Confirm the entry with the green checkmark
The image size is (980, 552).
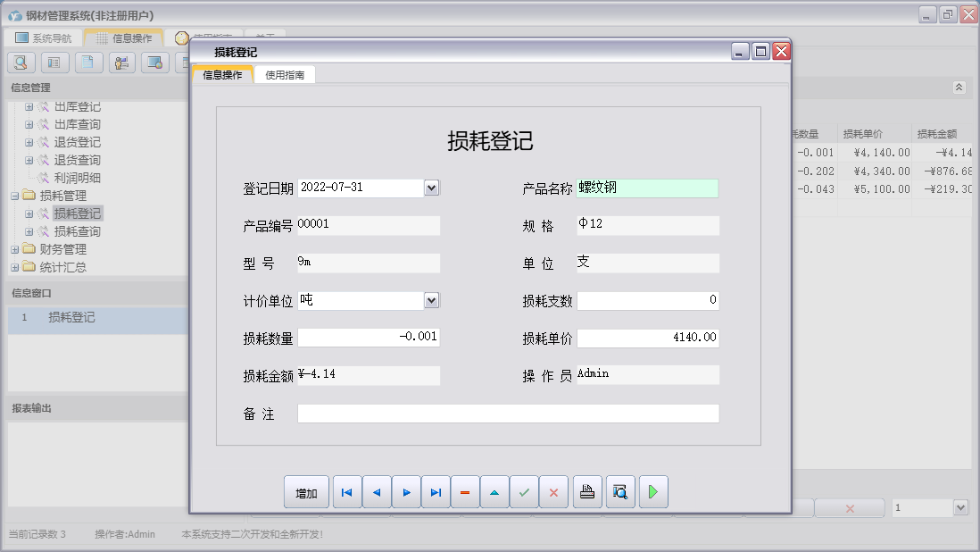pos(524,491)
